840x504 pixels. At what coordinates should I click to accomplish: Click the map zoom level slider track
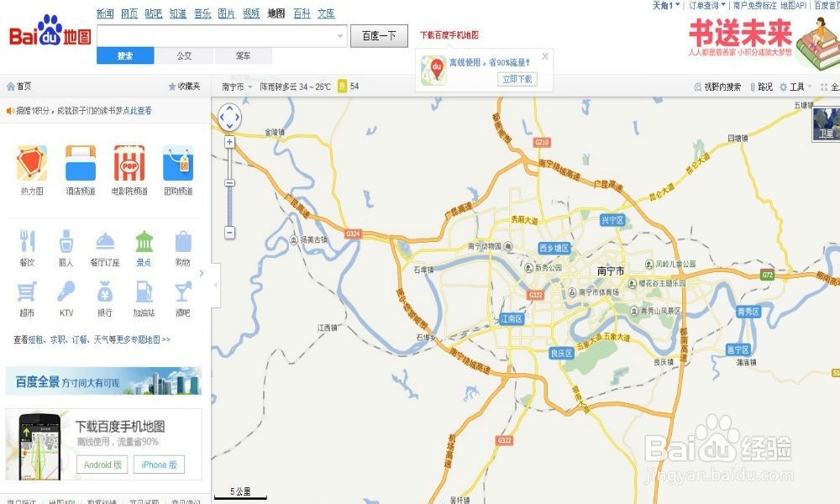coord(230,187)
